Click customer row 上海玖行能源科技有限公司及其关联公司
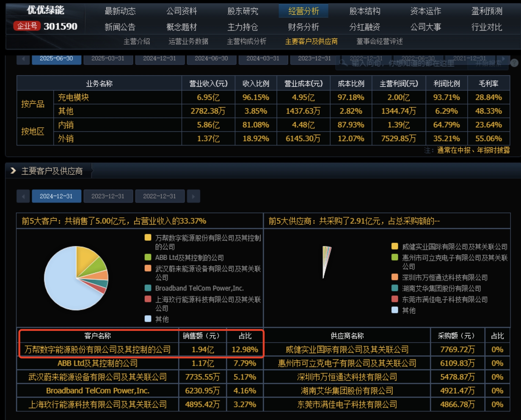The width and height of the screenshot is (521, 420). 98,404
